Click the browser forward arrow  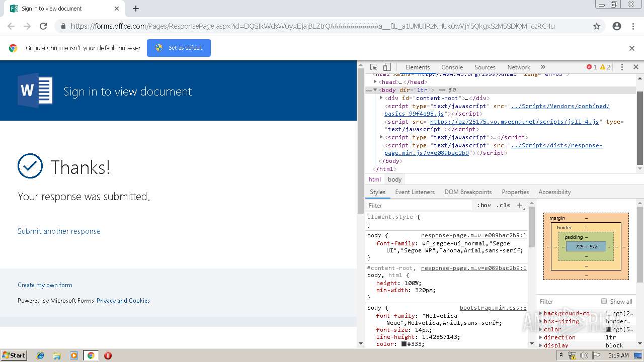27,26
